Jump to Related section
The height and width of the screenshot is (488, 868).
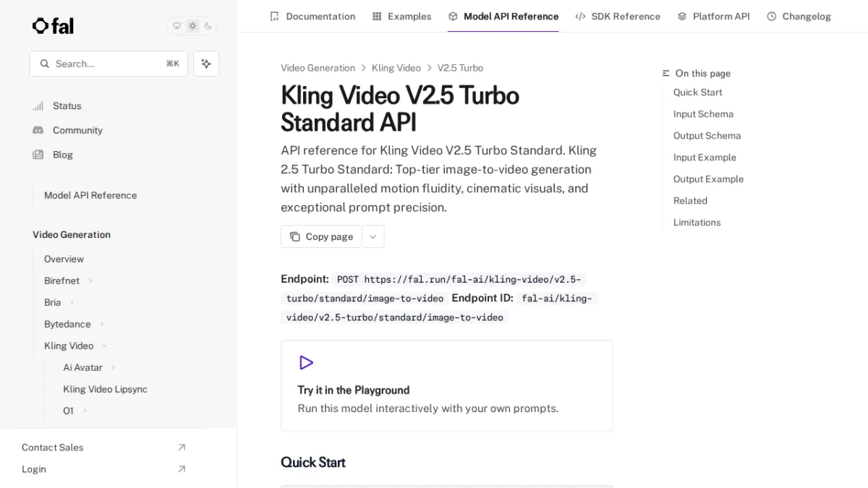[690, 201]
